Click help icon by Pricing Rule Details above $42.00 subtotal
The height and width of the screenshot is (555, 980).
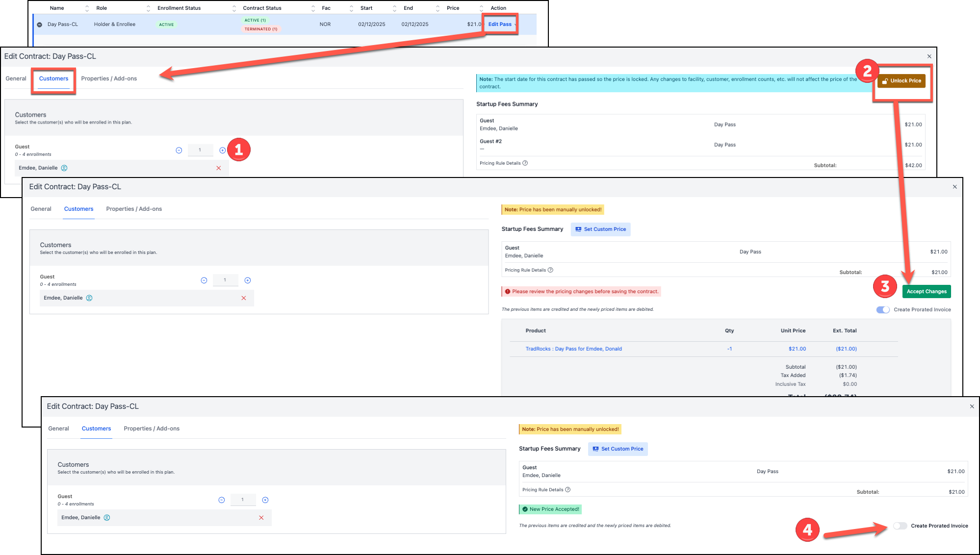(x=525, y=163)
